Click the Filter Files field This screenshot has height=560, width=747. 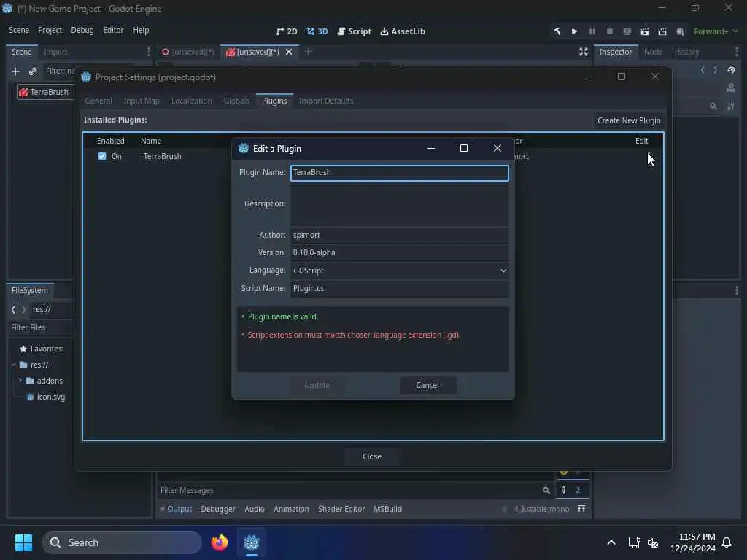point(40,327)
